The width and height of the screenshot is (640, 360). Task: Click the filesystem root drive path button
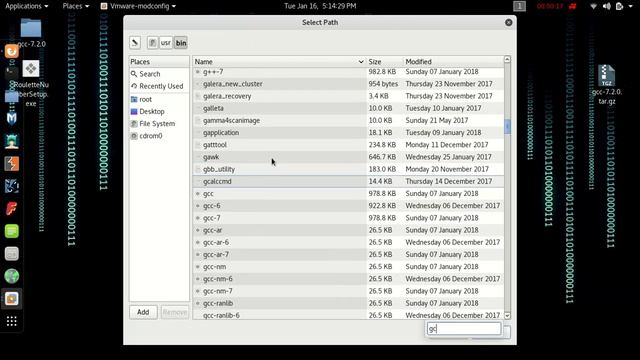click(x=152, y=42)
